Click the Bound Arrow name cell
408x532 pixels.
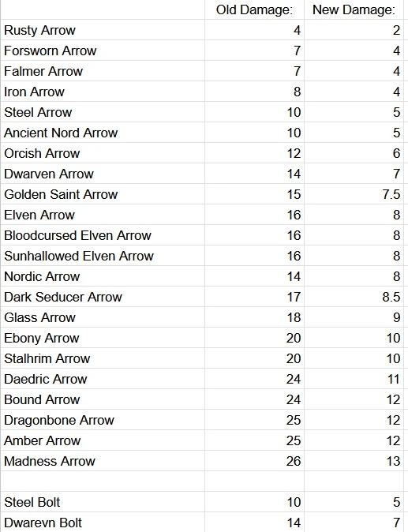(103, 399)
